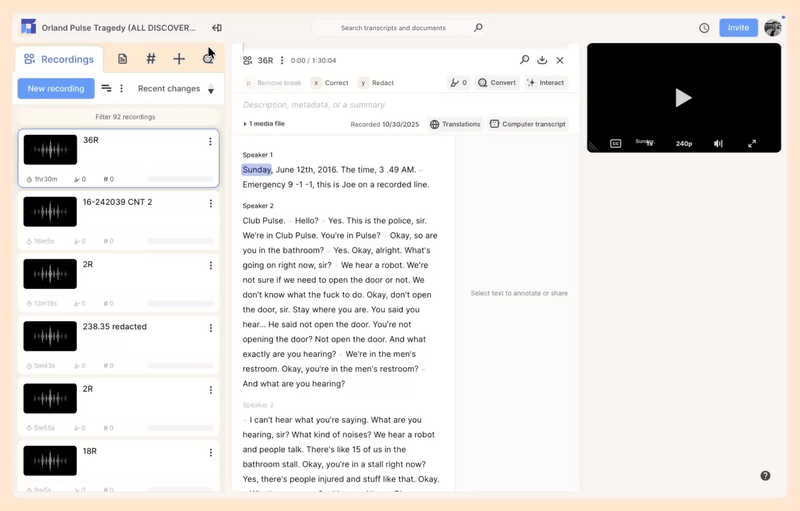Click the Recorded 10/30/2025 date

[385, 124]
